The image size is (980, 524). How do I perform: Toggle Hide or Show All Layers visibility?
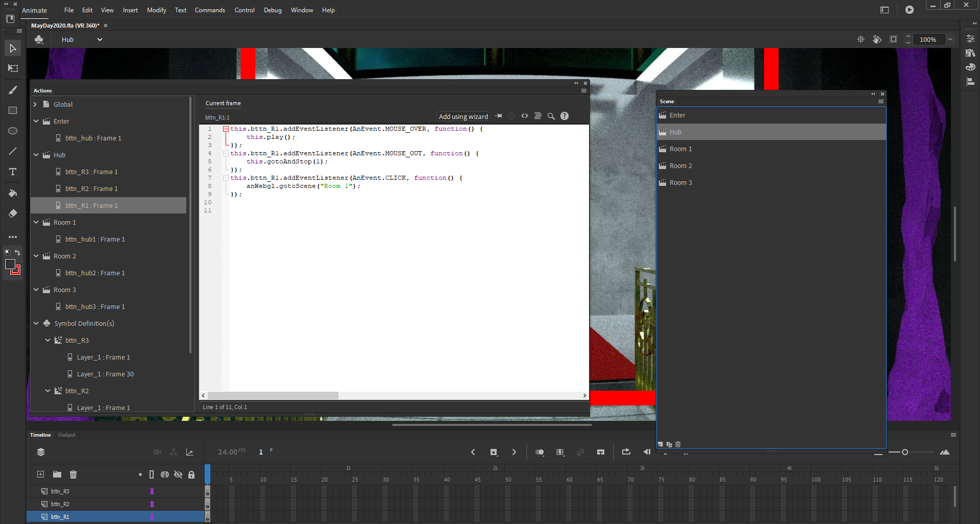178,474
